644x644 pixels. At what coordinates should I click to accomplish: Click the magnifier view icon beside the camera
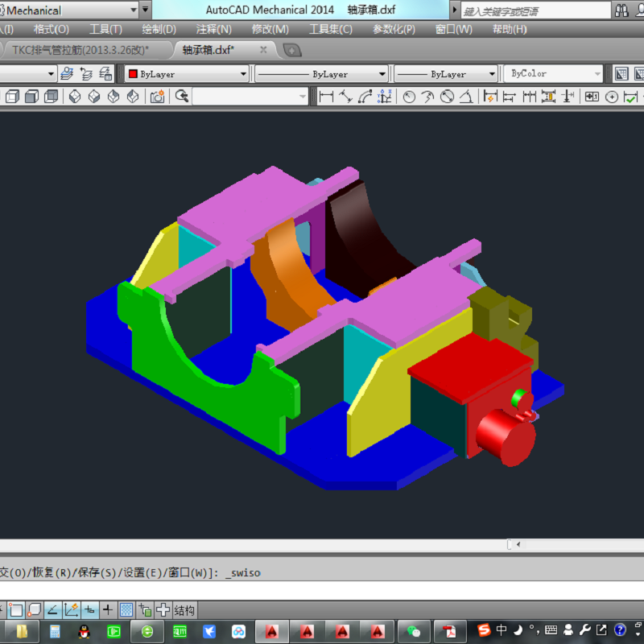(182, 97)
